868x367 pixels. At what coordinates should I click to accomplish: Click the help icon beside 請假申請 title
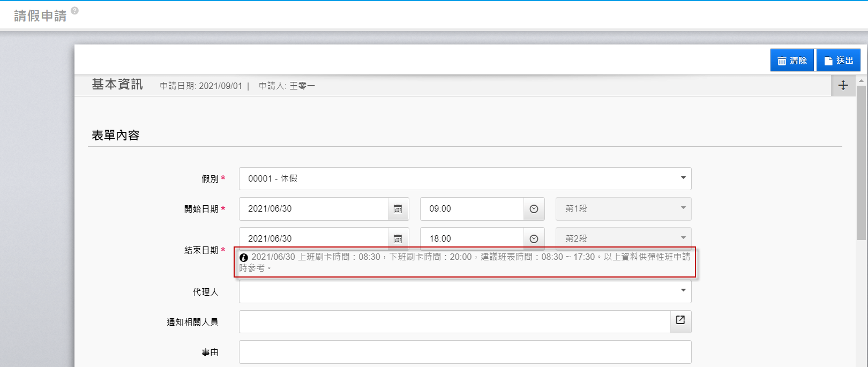tap(74, 11)
